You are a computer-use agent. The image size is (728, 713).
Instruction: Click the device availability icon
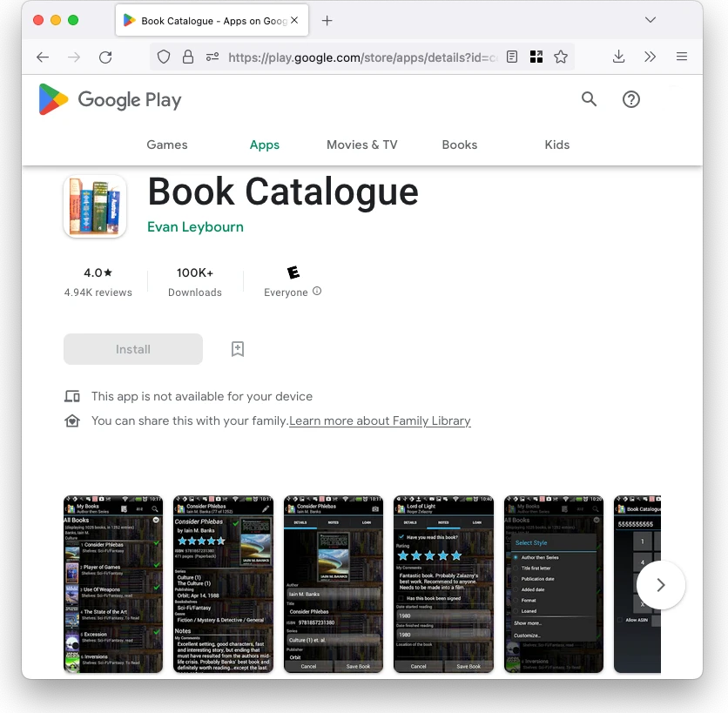click(x=72, y=396)
